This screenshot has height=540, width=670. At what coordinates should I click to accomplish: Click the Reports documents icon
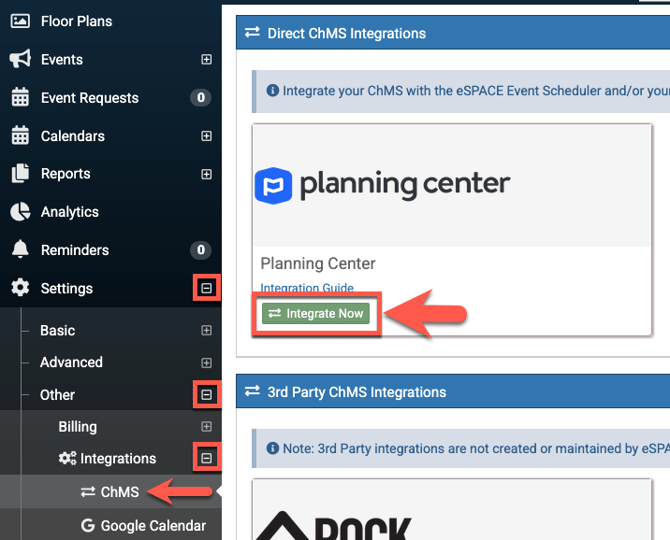20,174
